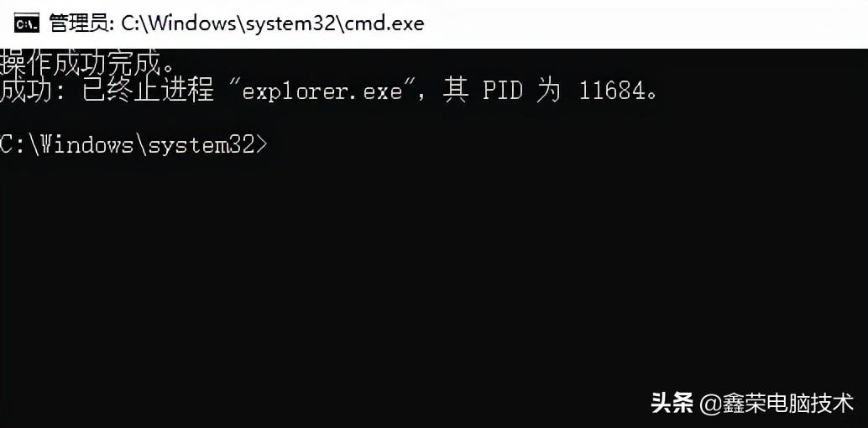Click the process ID number 11684
The height and width of the screenshot is (428, 868).
[612, 91]
